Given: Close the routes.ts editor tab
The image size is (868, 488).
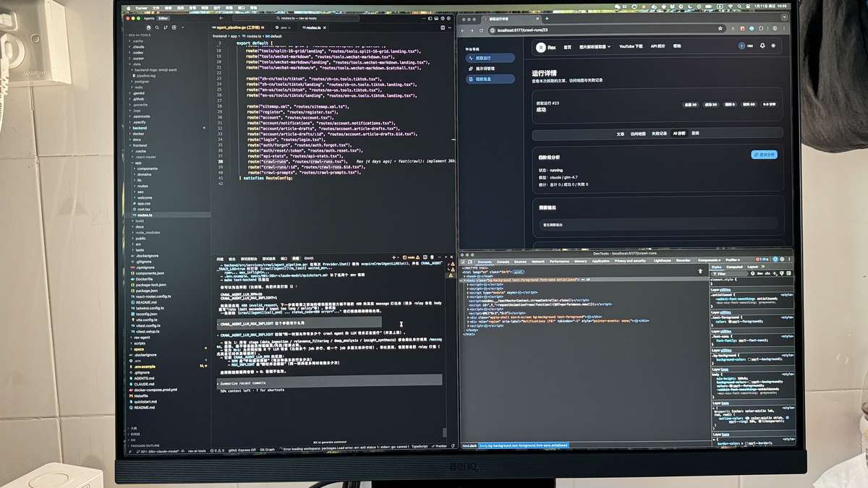Looking at the screenshot, I should [325, 27].
